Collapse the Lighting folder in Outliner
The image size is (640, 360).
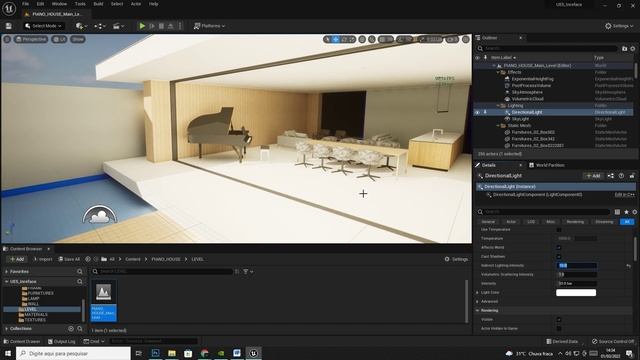[498, 106]
